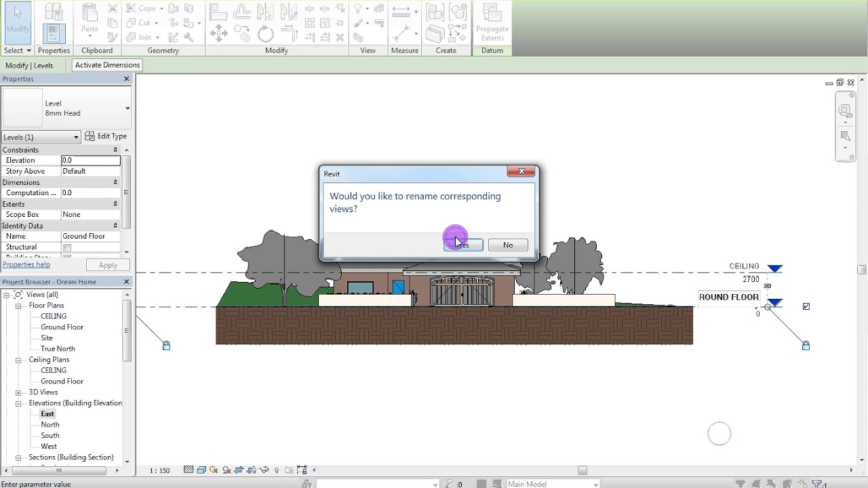Close the Properties palette
The height and width of the screenshot is (488, 868).
[126, 79]
